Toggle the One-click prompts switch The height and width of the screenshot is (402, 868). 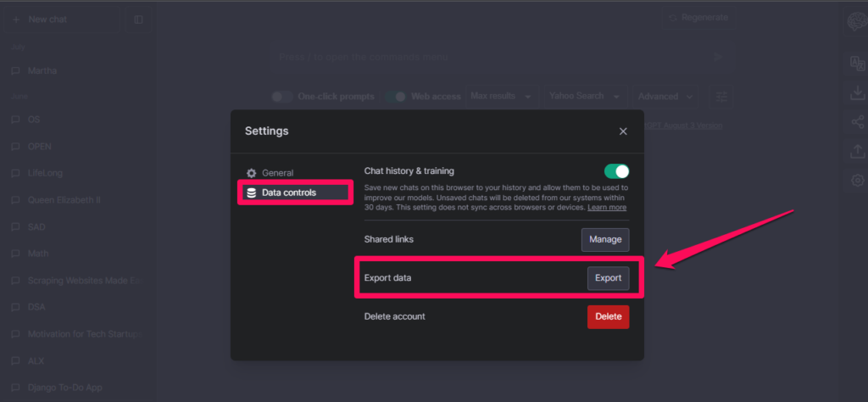(x=282, y=97)
